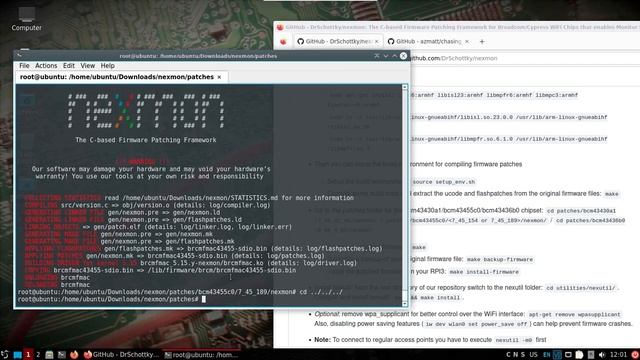Image resolution: width=640 pixels, height=360 pixels.
Task: Switch to root@ubuntu terminal taskbar window
Action: pos(201,355)
